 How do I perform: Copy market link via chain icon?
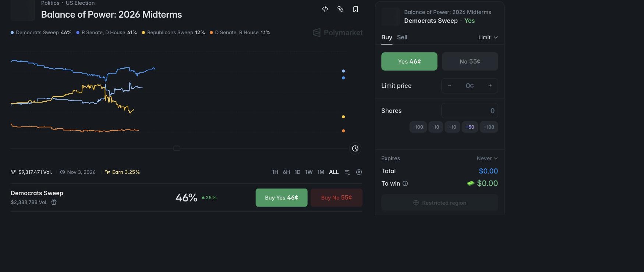pos(340,9)
